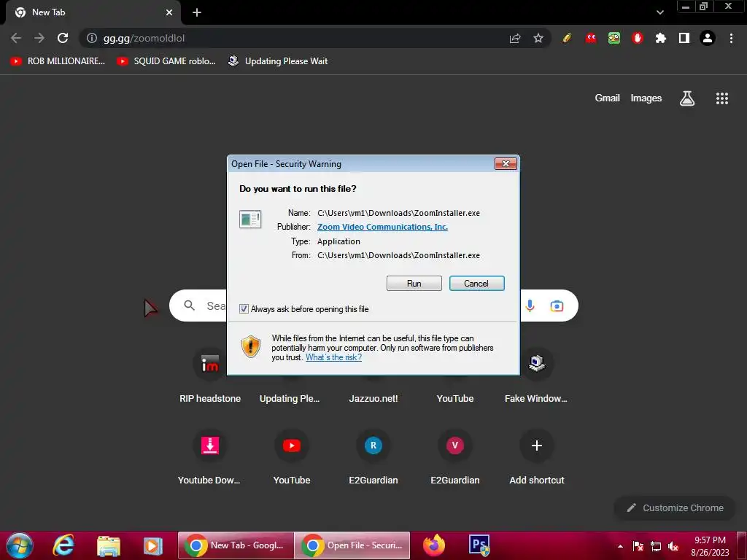Open Chrome three-dot menu
The width and height of the screenshot is (747, 560).
pyautogui.click(x=731, y=38)
